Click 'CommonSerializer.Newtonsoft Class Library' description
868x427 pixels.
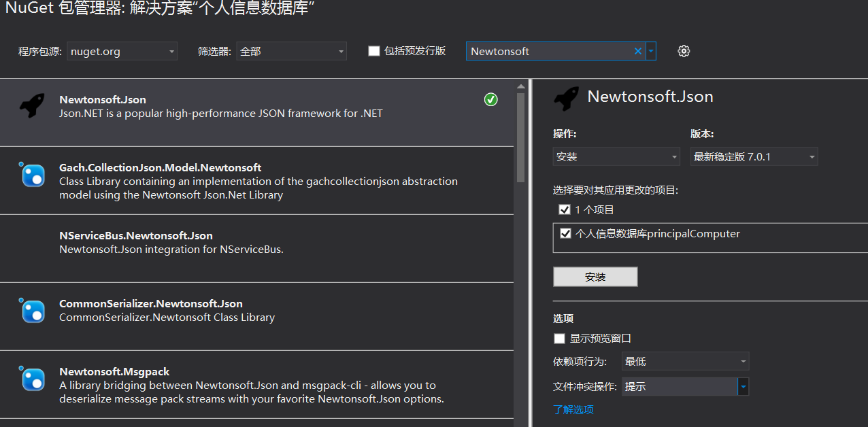pyautogui.click(x=167, y=317)
